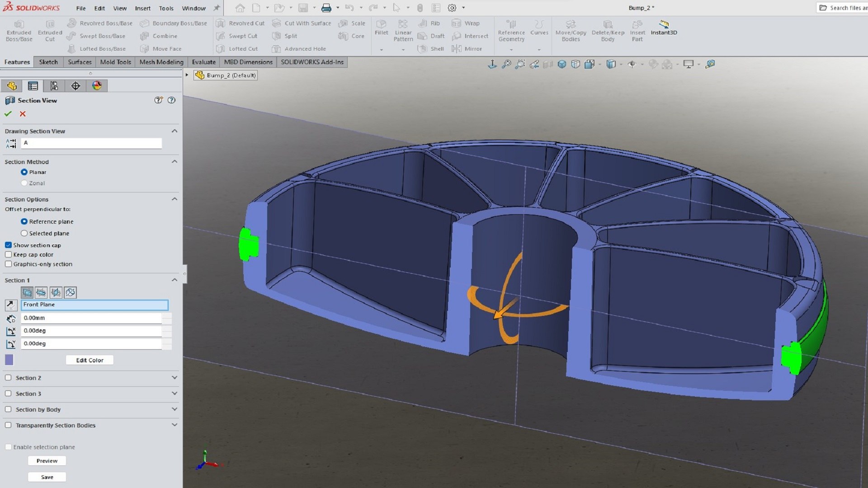Collapse the Drawing Section View group
Viewport: 868px width, 488px height.
click(x=175, y=131)
